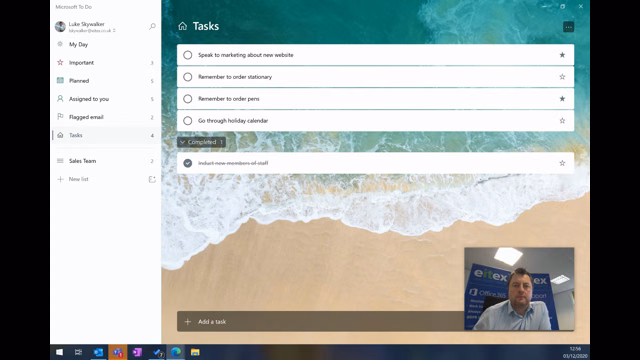640x360 pixels.
Task: Click the taskbar clock and date
Action: coord(575,352)
